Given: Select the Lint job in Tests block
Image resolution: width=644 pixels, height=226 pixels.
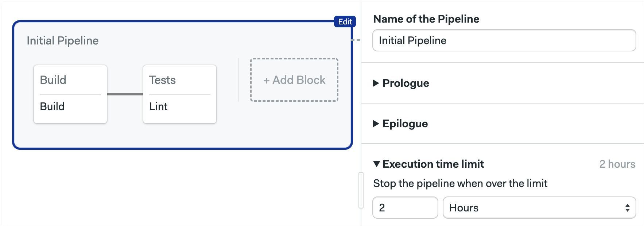Looking at the screenshot, I should [x=158, y=106].
